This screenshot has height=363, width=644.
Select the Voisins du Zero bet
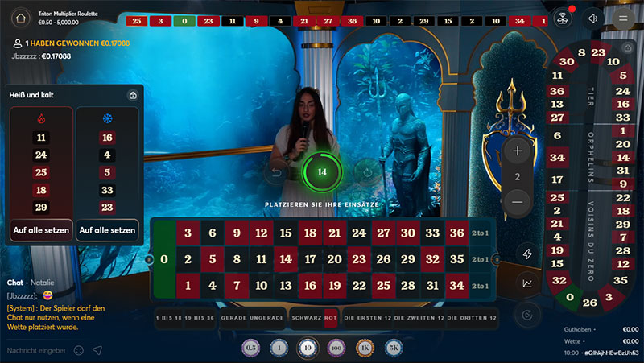(x=590, y=243)
